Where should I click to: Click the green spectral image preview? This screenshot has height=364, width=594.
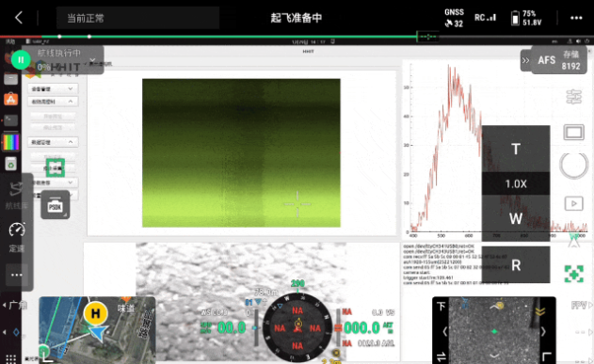[241, 153]
